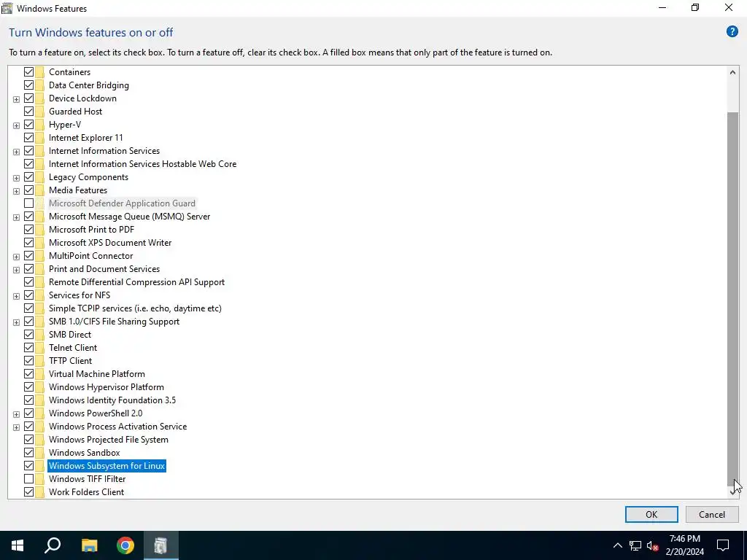Click OK to apply features
This screenshot has height=560, width=747.
tap(651, 514)
